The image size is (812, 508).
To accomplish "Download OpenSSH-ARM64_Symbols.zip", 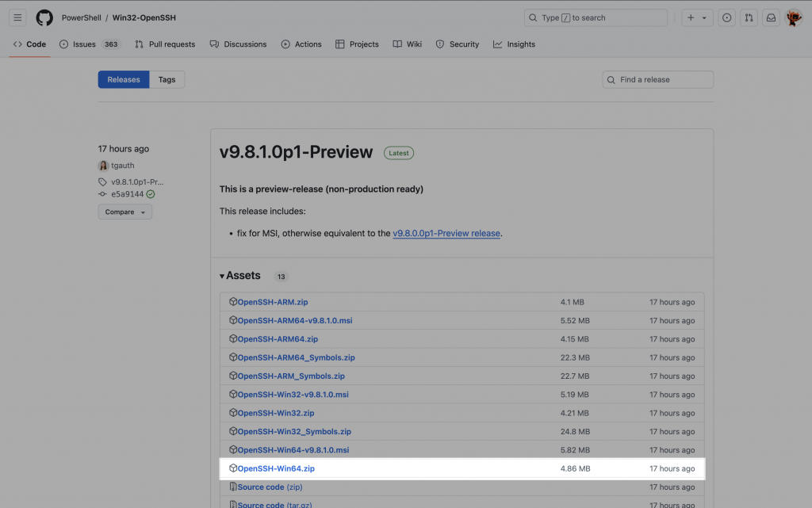I will (297, 357).
